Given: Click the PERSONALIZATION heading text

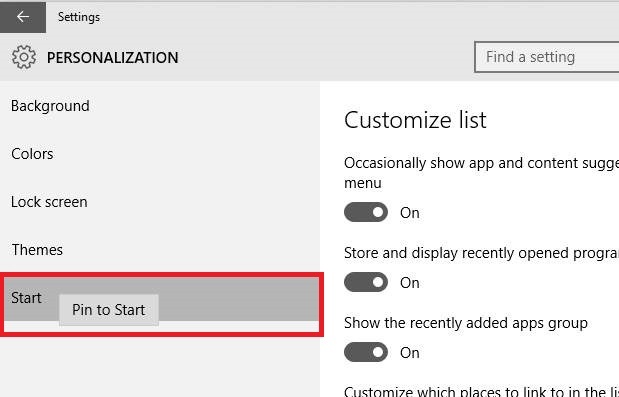Looking at the screenshot, I should point(113,58).
